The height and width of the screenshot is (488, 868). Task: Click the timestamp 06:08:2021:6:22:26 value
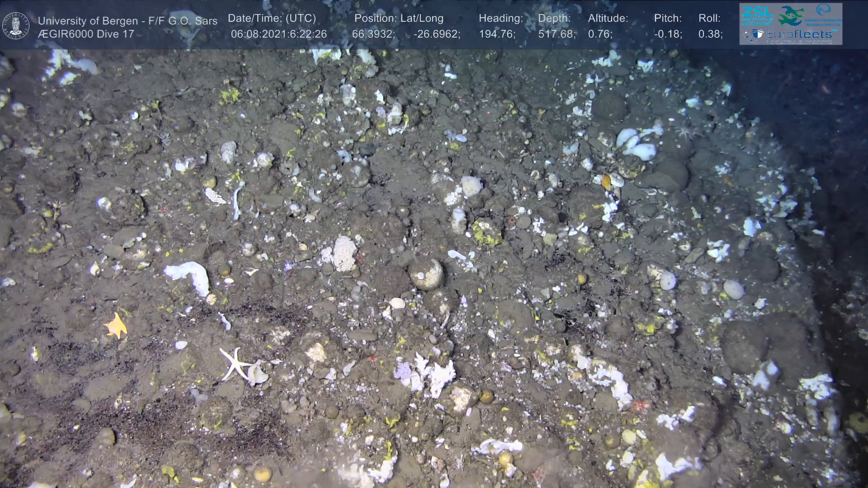(278, 34)
